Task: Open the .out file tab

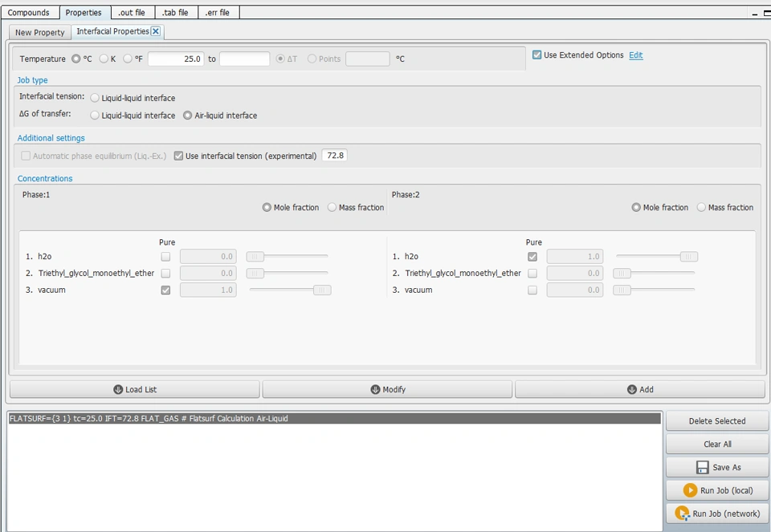Action: click(132, 12)
